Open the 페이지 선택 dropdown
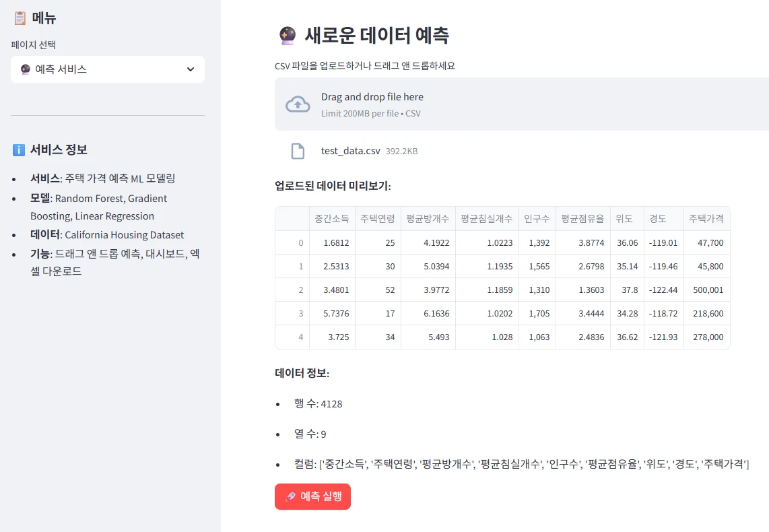The height and width of the screenshot is (532, 769). point(108,69)
